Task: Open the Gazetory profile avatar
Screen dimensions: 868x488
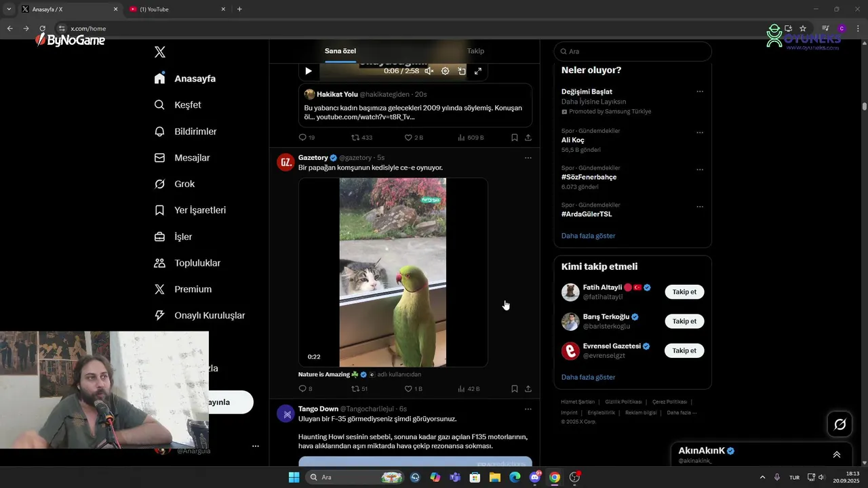Action: [286, 163]
